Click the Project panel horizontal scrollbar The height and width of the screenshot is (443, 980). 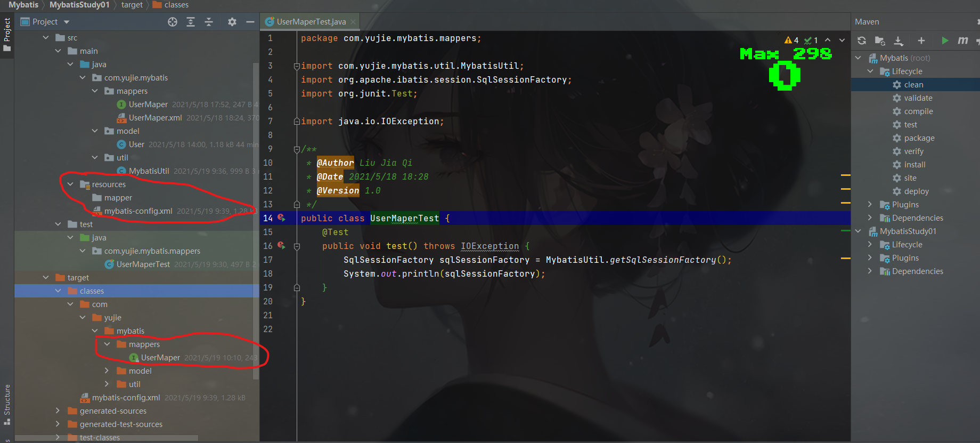point(107,438)
